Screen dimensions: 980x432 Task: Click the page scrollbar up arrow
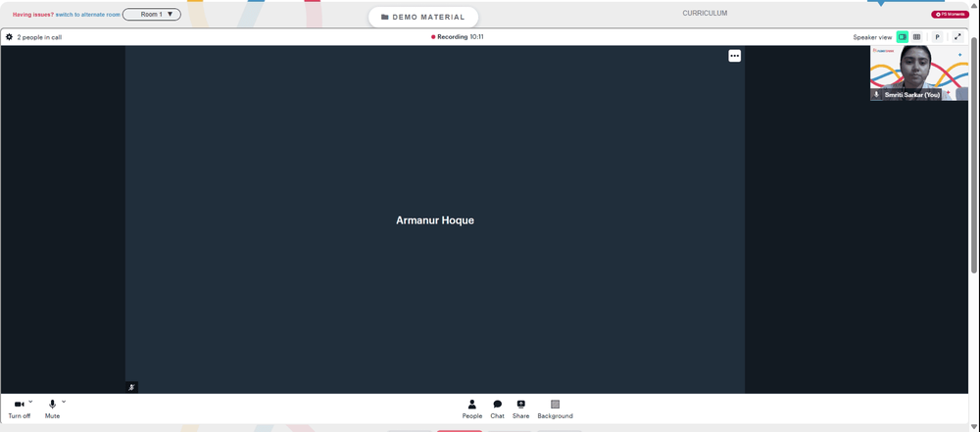[974, 4]
